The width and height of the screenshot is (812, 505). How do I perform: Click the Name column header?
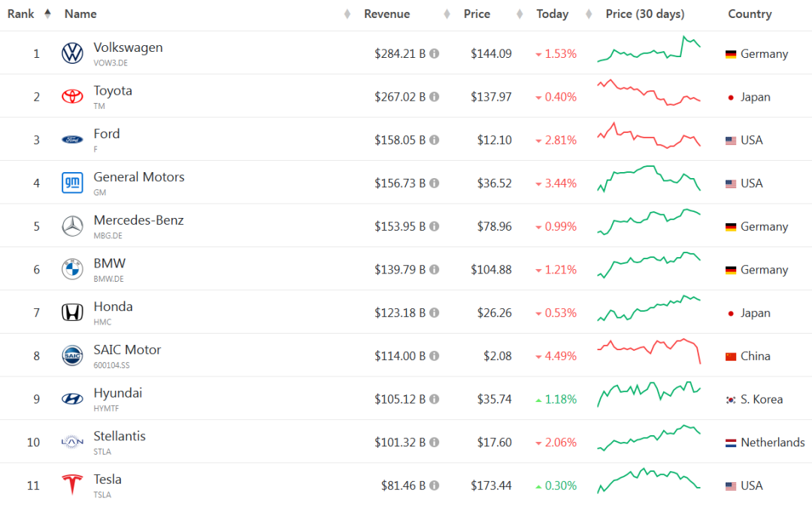pos(80,14)
